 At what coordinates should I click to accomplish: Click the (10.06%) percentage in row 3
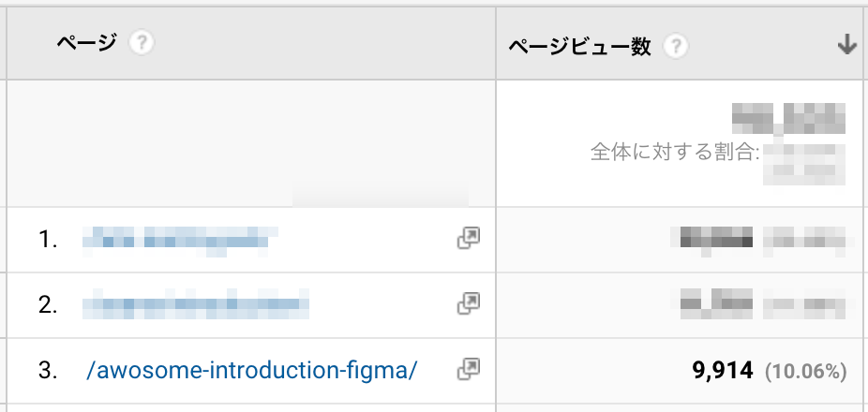[806, 372]
